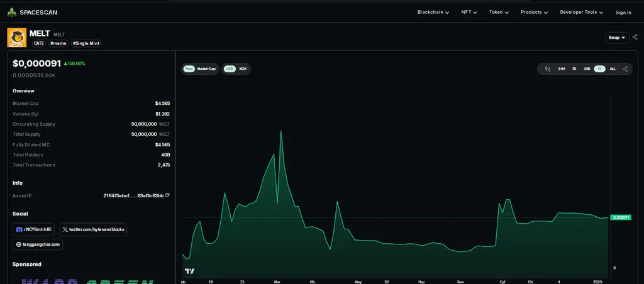The height and width of the screenshot is (284, 644).
Task: Click the #meme tag
Action: coord(58,43)
